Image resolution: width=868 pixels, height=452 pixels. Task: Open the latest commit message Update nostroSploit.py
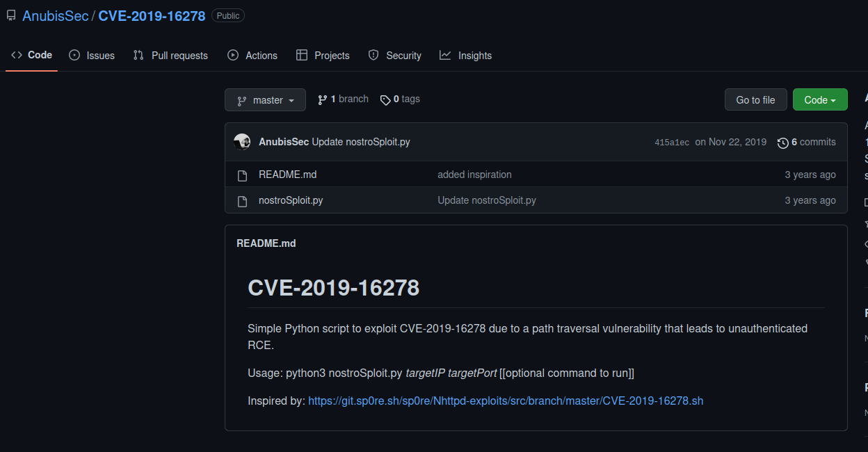(361, 142)
